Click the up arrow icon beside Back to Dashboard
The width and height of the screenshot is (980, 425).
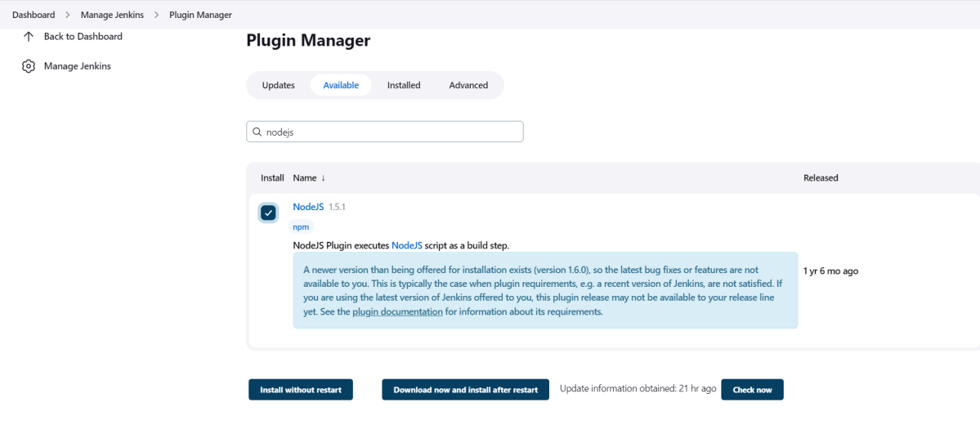pos(29,37)
